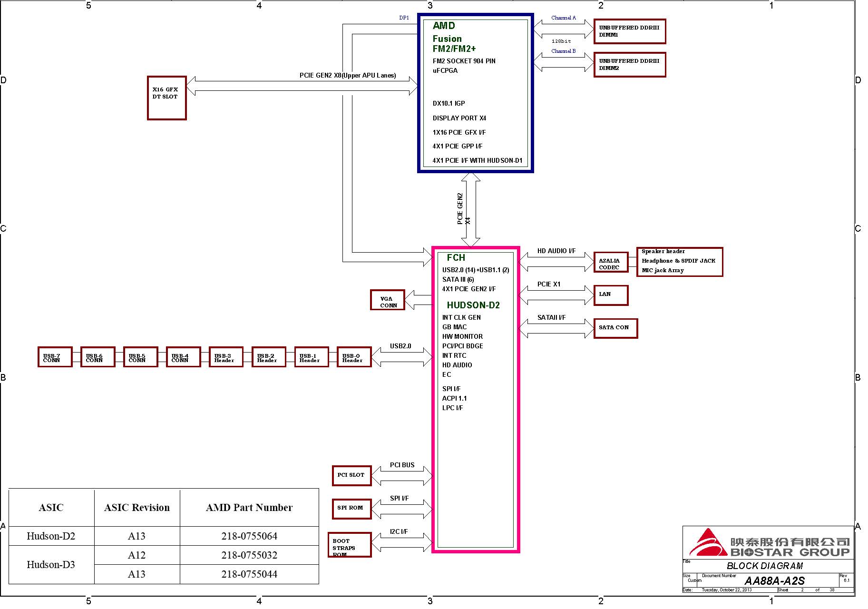This screenshot has width=868, height=609.
Task: Select the UNBUFFERED DDRIII DIMM2 block
Action: 629,65
